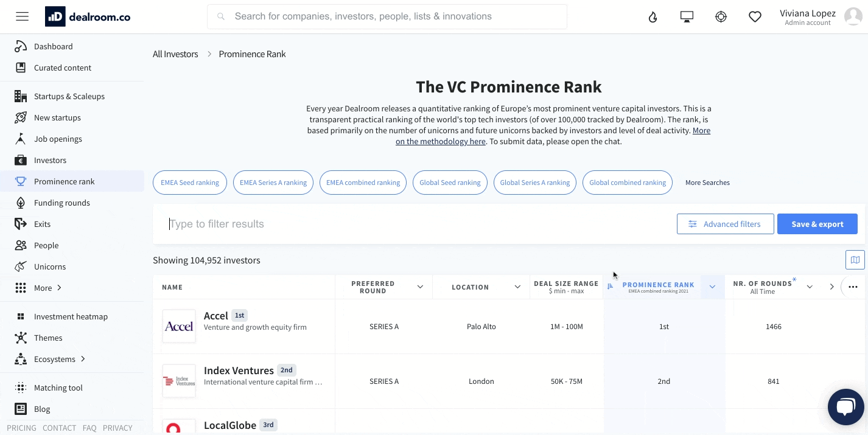Open Advanced filters

coord(726,224)
